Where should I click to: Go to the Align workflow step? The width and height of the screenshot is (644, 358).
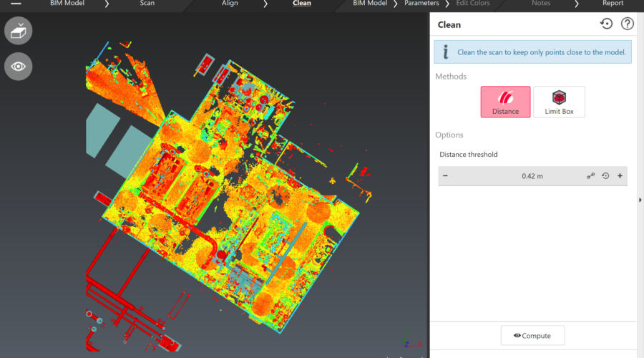pos(230,4)
